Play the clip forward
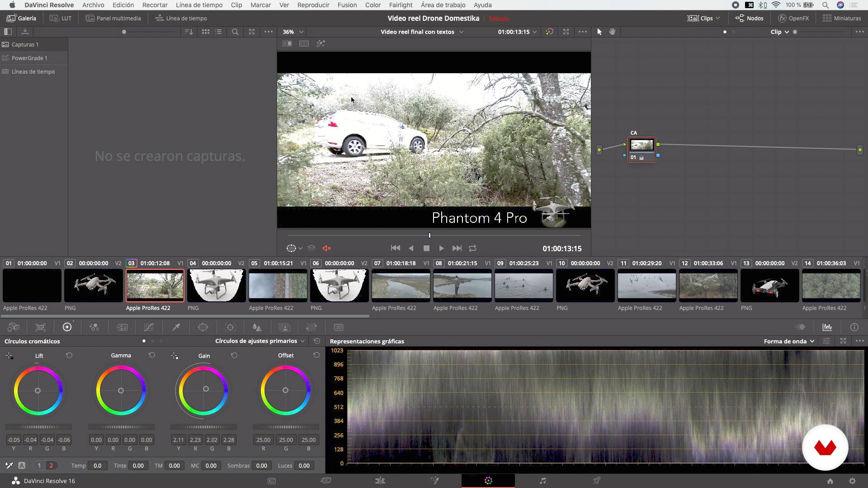868x488 pixels. (x=441, y=248)
